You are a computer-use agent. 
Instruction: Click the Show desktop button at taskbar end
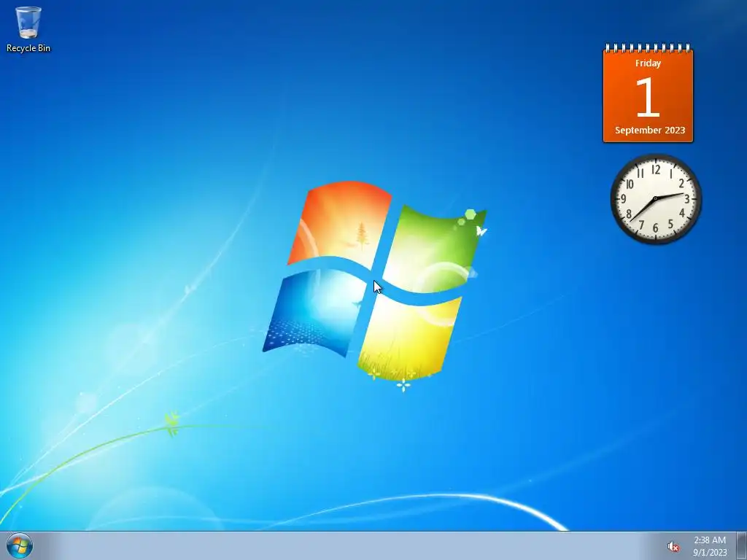point(742,545)
